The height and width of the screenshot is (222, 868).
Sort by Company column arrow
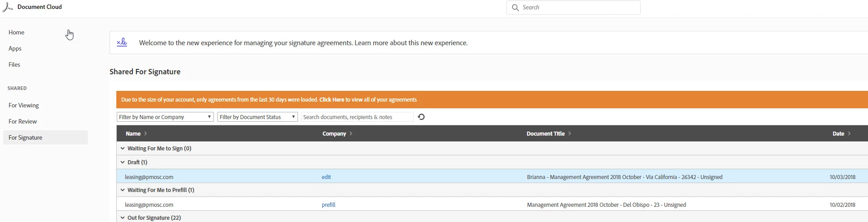point(351,133)
